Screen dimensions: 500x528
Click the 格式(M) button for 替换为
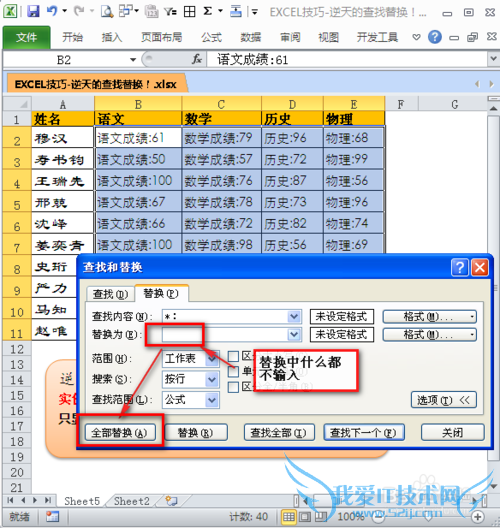[430, 334]
